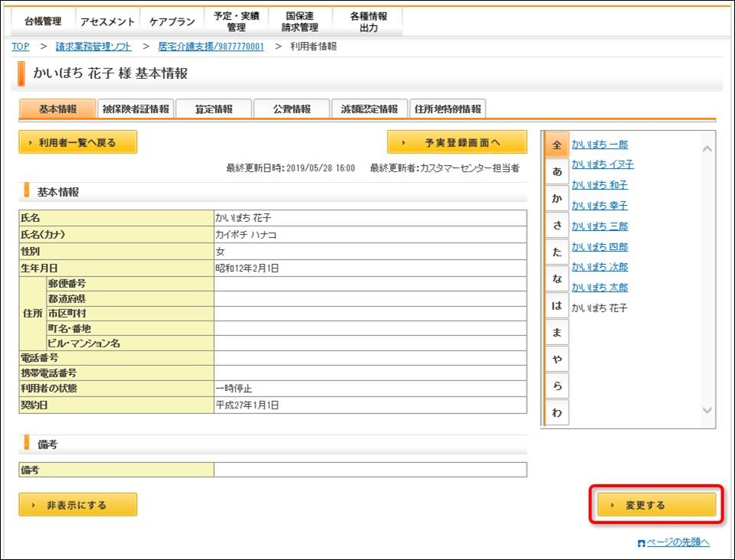Open user かいぽち イヌ子
Screen dimensions: 735x560
click(x=603, y=164)
